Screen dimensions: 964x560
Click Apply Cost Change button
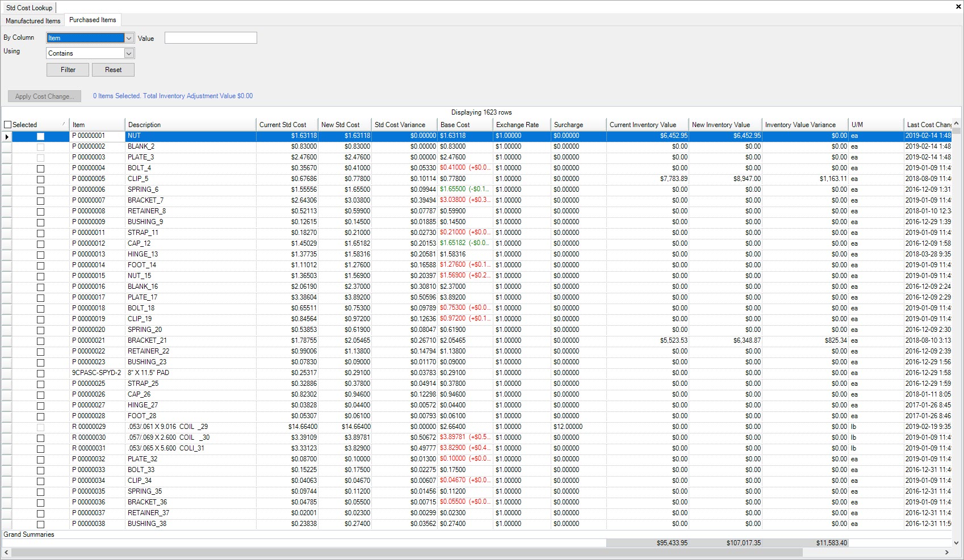44,96
